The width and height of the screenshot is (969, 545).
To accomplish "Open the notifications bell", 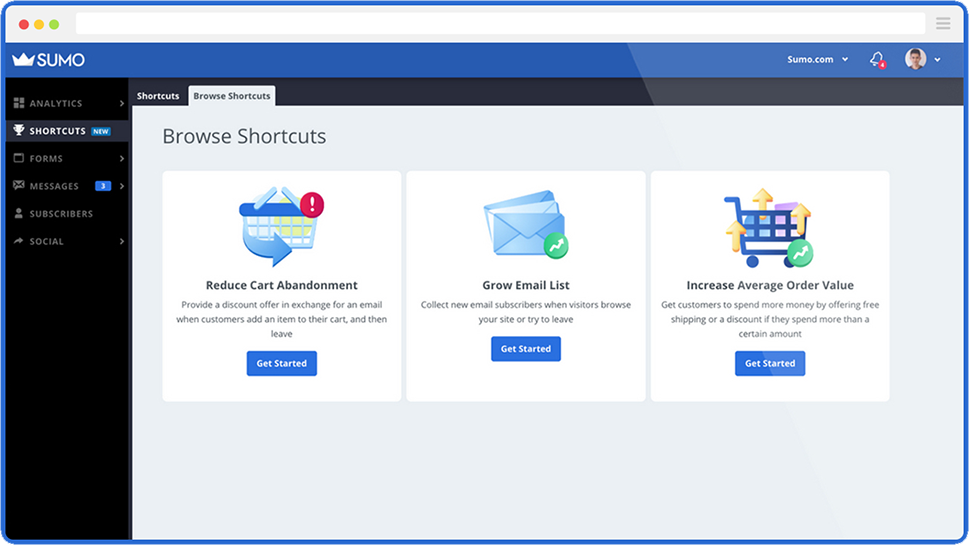I will [877, 59].
